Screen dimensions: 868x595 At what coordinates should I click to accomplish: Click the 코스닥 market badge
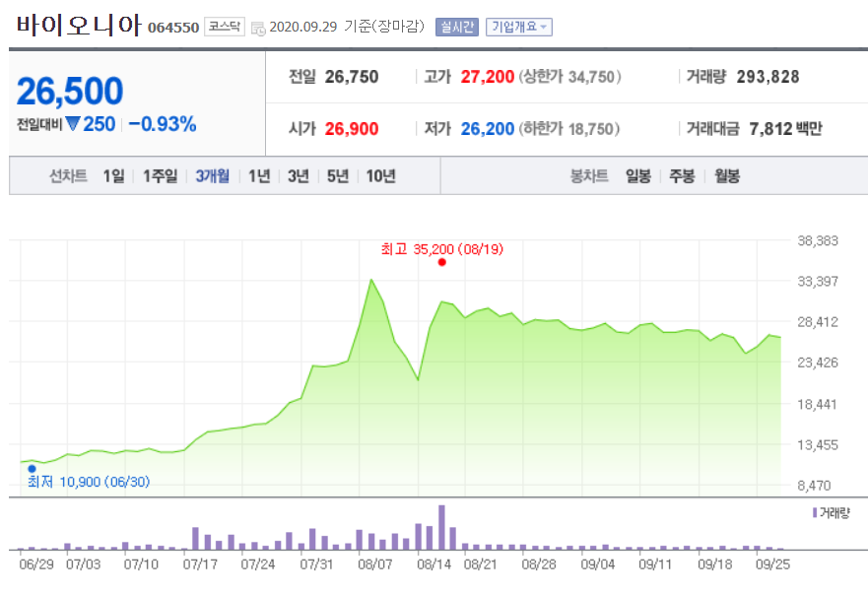(x=225, y=27)
